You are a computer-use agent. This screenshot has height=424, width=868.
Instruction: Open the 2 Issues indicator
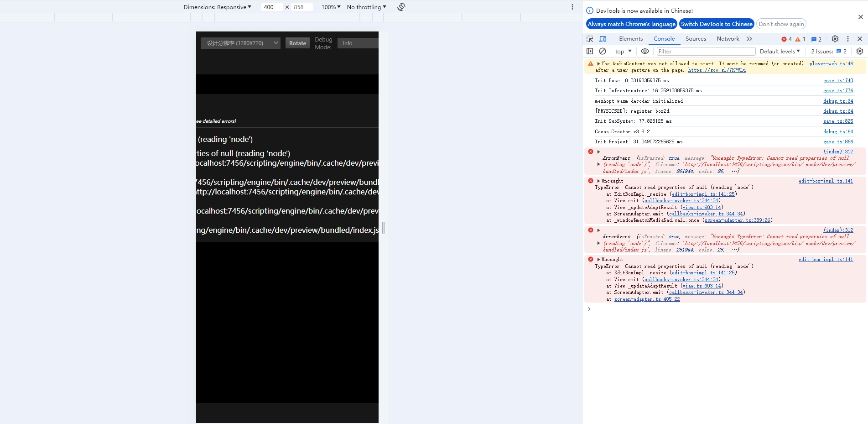(829, 51)
